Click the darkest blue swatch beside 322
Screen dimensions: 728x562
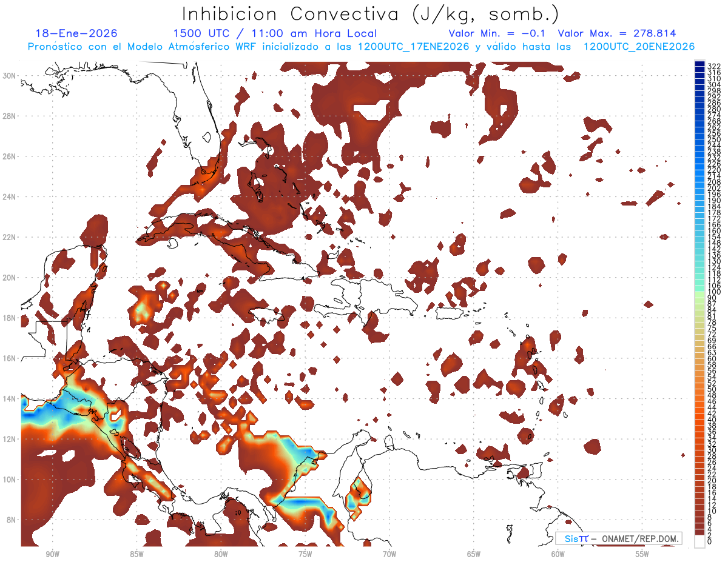[699, 64]
